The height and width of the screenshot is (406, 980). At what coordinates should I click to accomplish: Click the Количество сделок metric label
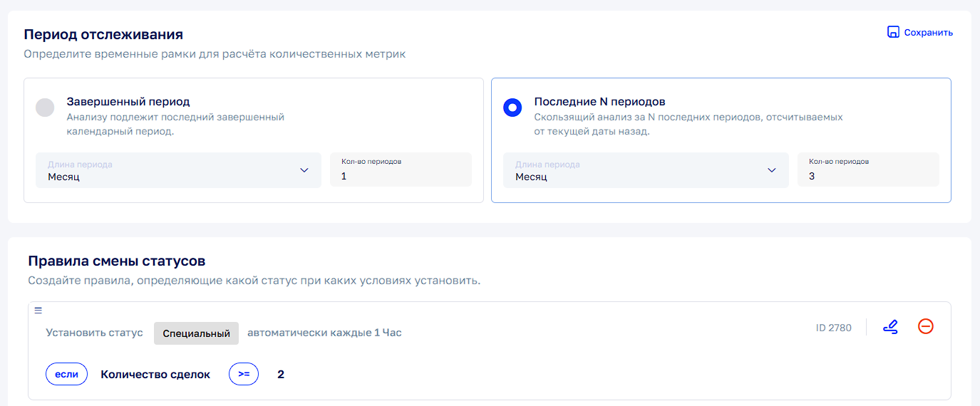tap(155, 375)
